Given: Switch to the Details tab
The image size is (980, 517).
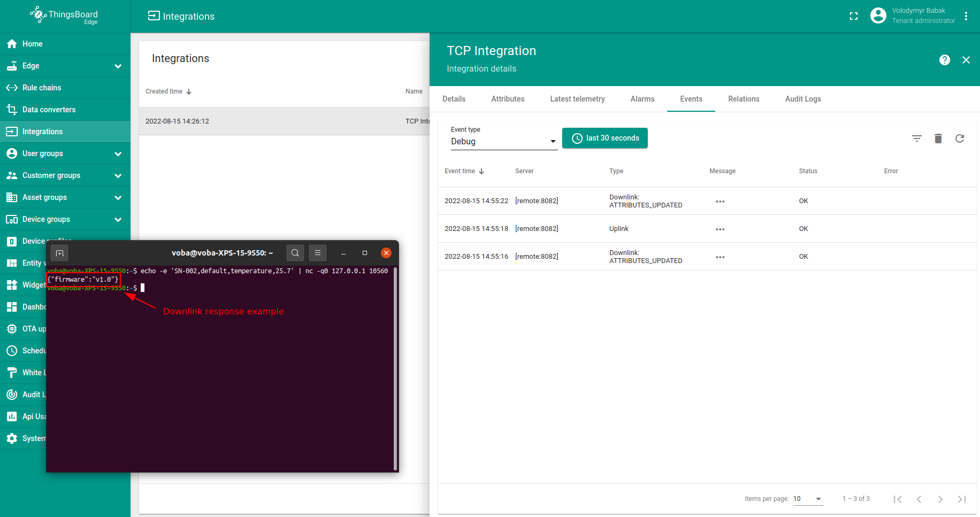Looking at the screenshot, I should pos(454,99).
